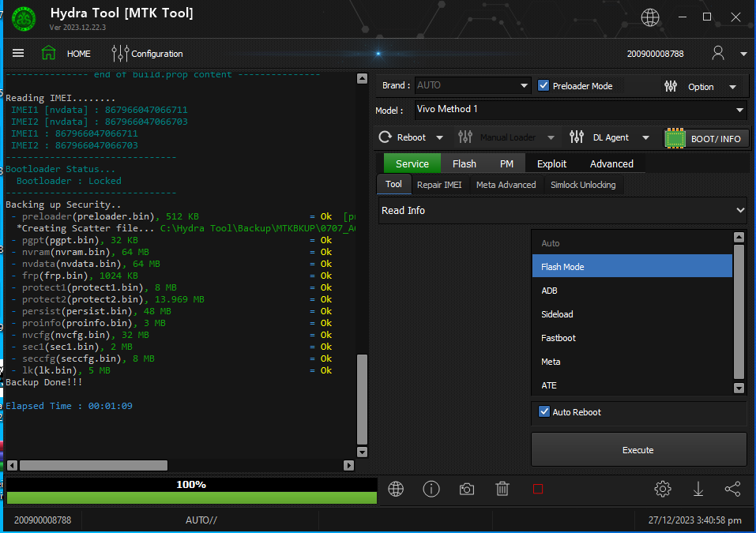Switch to the Service tab
This screenshot has height=533, width=756.
pyautogui.click(x=412, y=164)
